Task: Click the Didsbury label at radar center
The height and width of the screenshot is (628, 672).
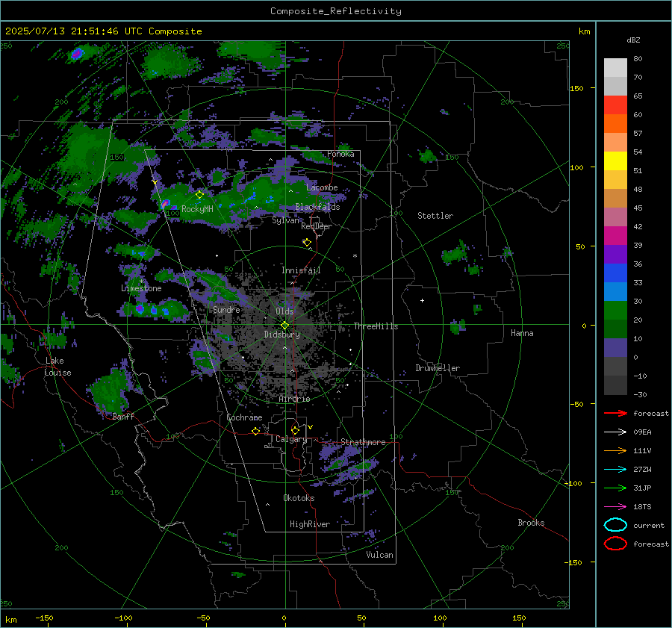Action: click(x=281, y=335)
